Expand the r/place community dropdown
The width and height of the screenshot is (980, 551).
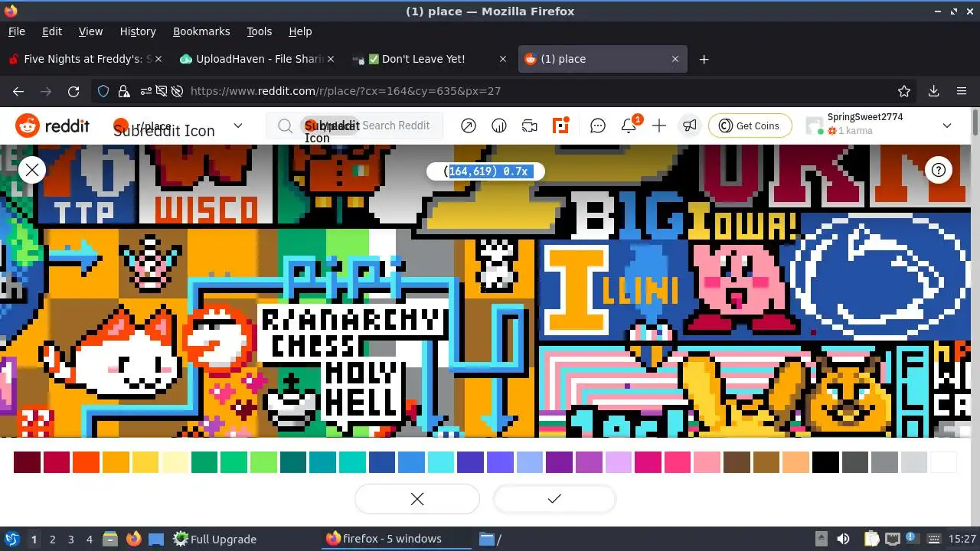pos(238,126)
